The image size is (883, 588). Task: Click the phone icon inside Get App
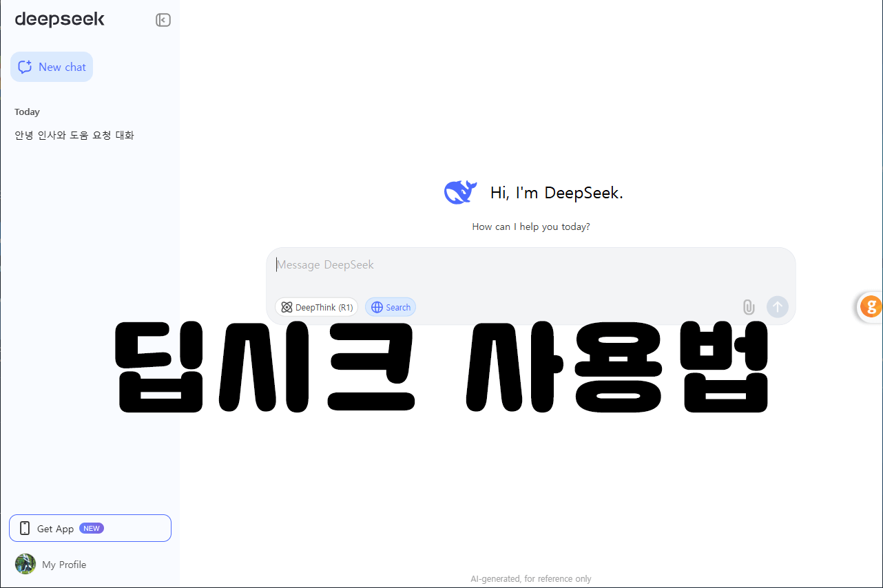tap(25, 527)
